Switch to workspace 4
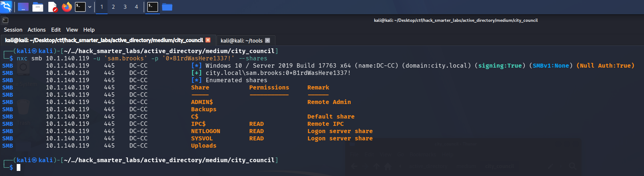This screenshot has height=176, width=644. tap(137, 7)
